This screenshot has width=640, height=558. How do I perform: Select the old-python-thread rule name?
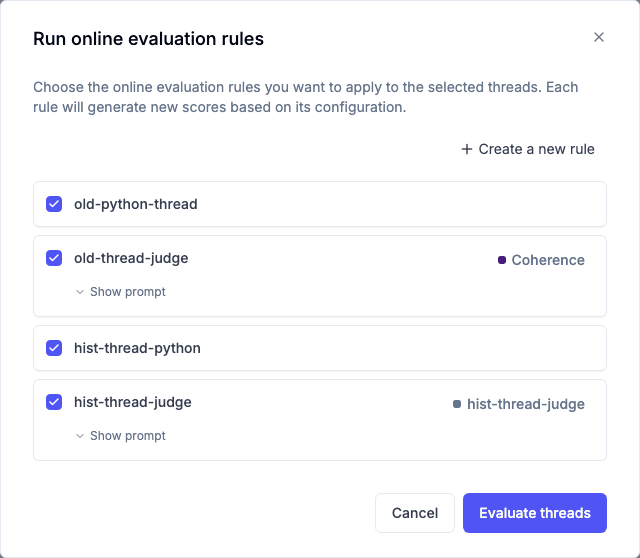point(136,204)
